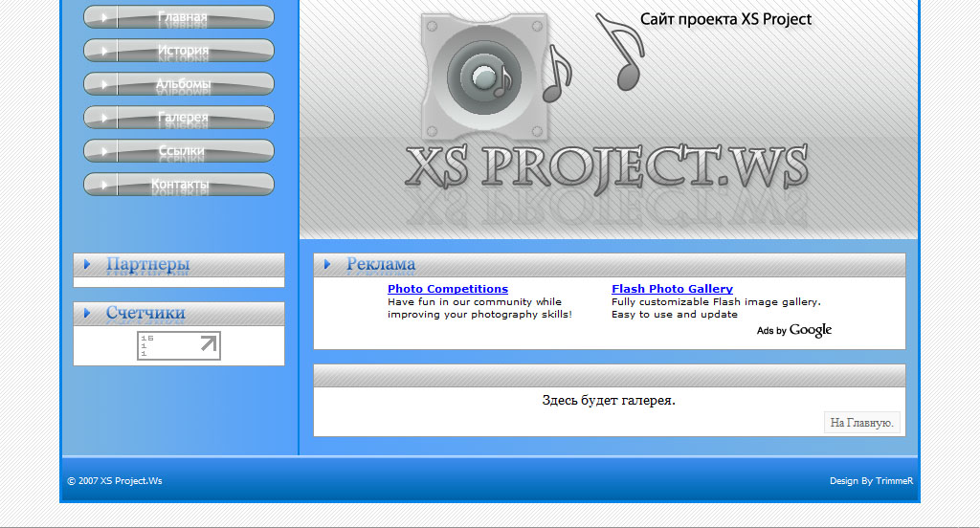Click the Flash gallery ad description text

716,308
